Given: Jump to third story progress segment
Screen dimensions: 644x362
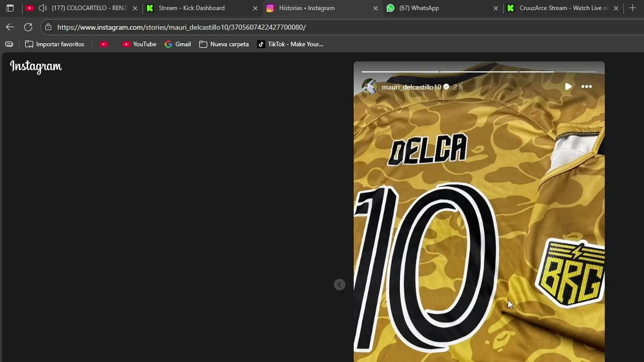Looking at the screenshot, I should coord(558,72).
